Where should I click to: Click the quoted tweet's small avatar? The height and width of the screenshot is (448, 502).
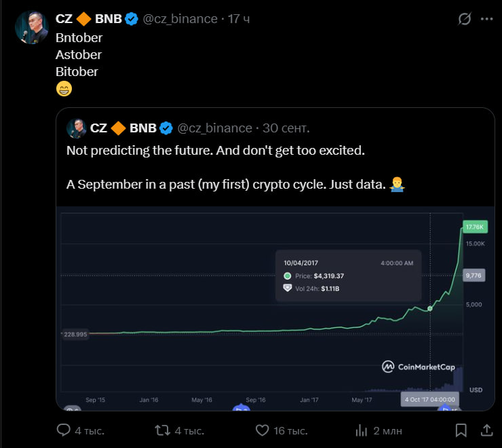(76, 128)
